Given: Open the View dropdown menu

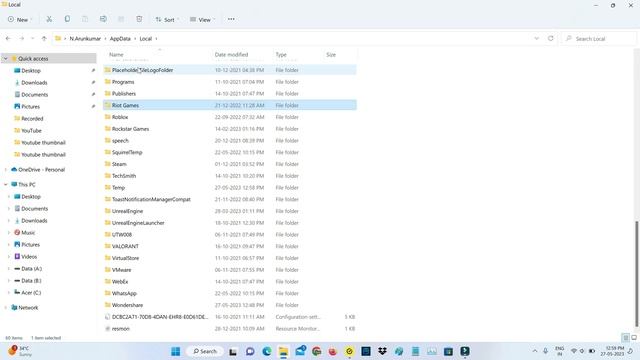Looking at the screenshot, I should coord(202,19).
